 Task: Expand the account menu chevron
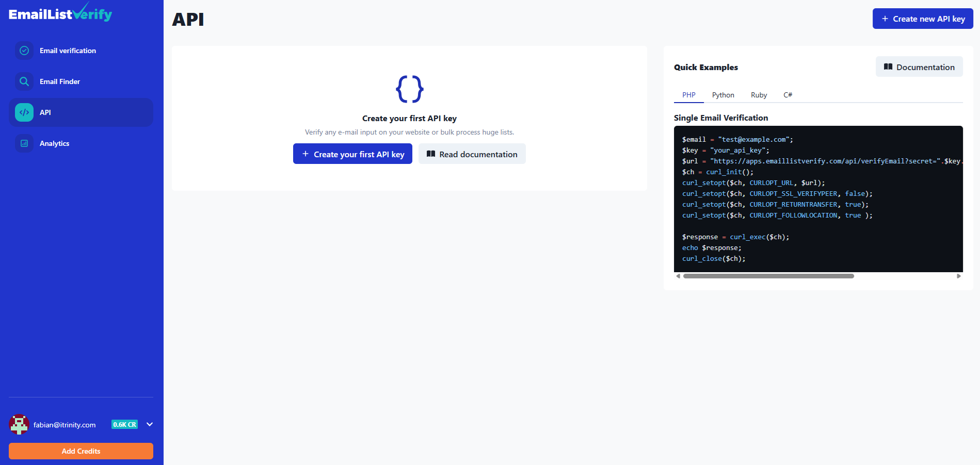click(x=150, y=424)
